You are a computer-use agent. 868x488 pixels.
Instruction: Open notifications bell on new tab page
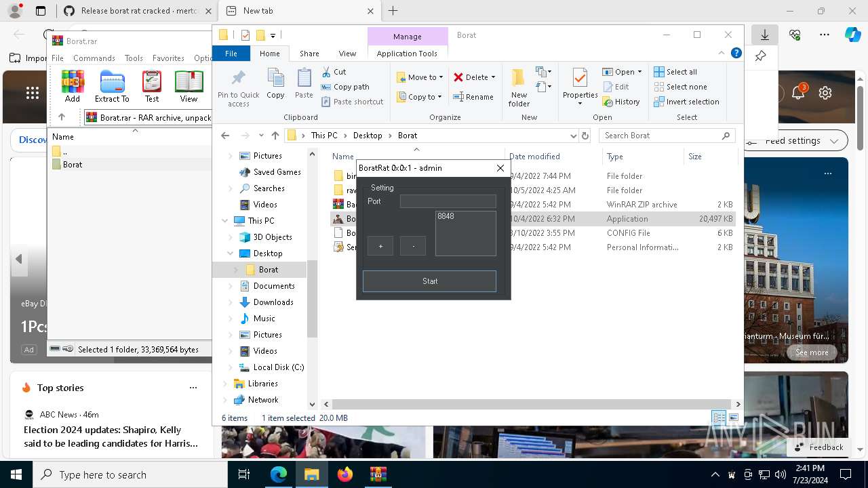point(798,93)
